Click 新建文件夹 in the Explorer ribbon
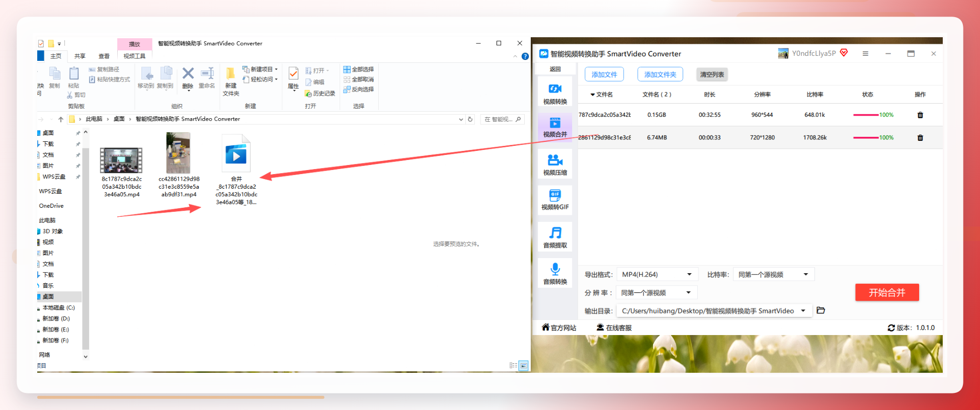Screen dimensions: 980x410 [x=231, y=81]
